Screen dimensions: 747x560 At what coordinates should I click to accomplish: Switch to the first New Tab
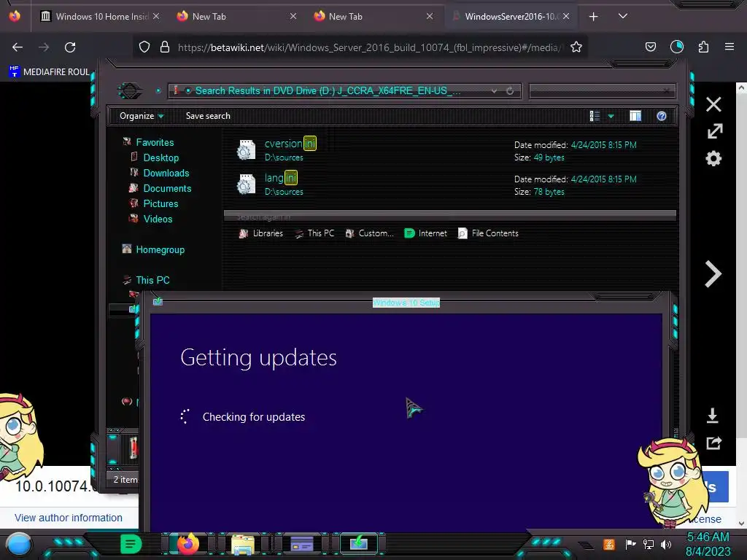pos(236,17)
